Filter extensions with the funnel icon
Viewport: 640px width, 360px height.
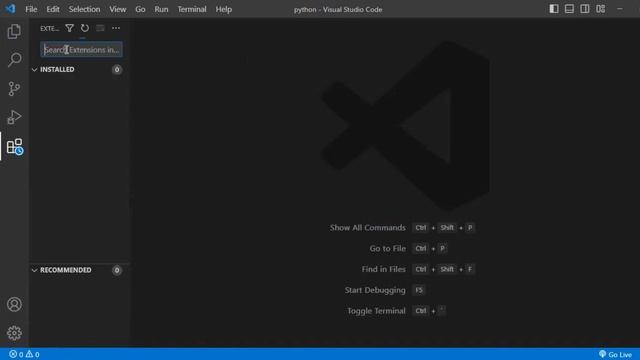[x=69, y=28]
